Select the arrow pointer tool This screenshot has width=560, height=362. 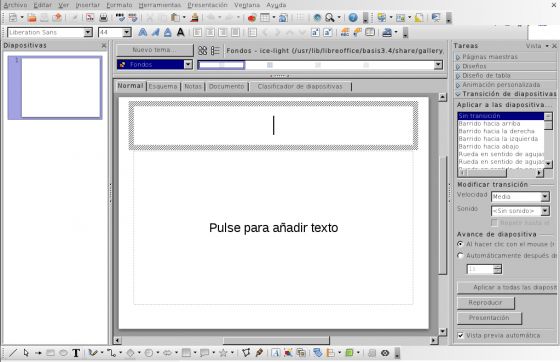click(26, 353)
